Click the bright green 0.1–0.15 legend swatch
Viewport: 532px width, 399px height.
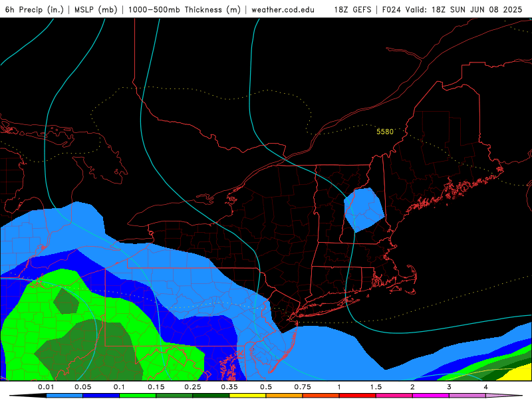pyautogui.click(x=138, y=396)
